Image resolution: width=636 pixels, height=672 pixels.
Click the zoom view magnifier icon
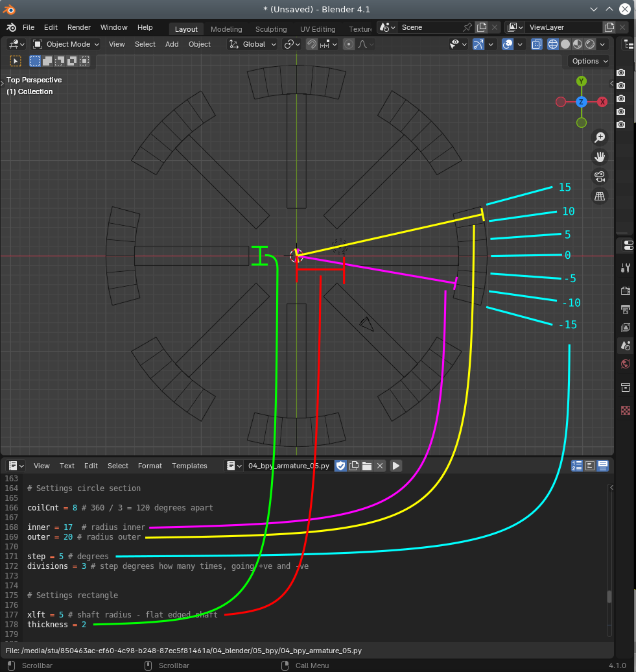pos(600,137)
